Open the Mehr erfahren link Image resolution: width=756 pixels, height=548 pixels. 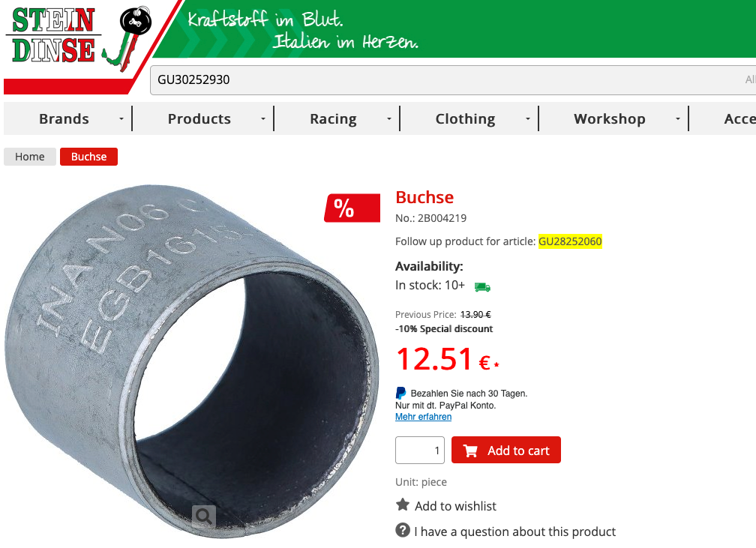[423, 416]
